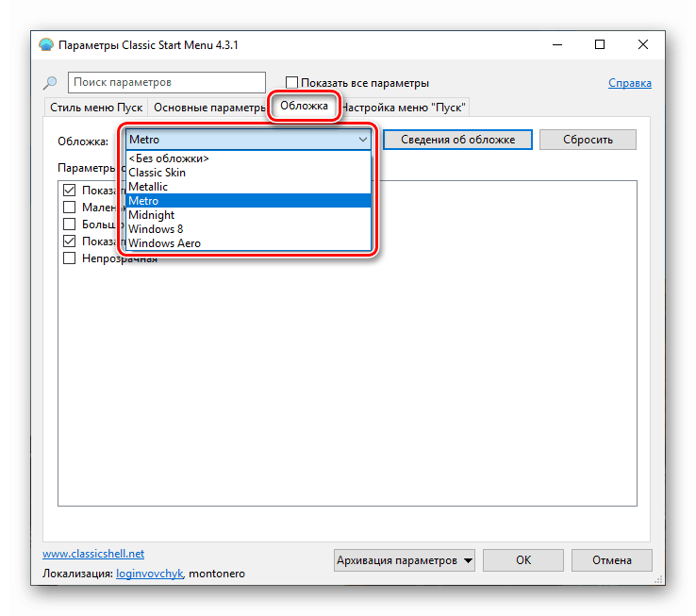
Task: Open the 'Справка' help link
Action: (630, 83)
